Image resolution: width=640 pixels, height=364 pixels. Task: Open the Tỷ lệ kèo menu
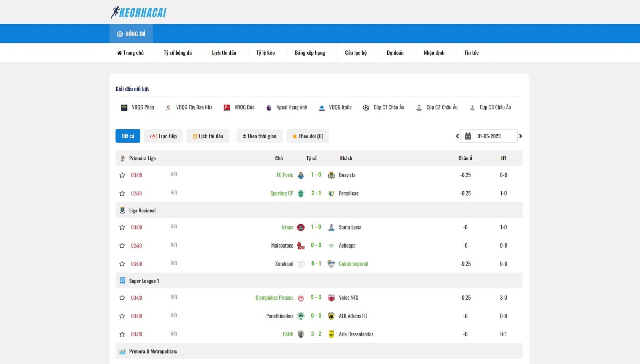(x=265, y=53)
